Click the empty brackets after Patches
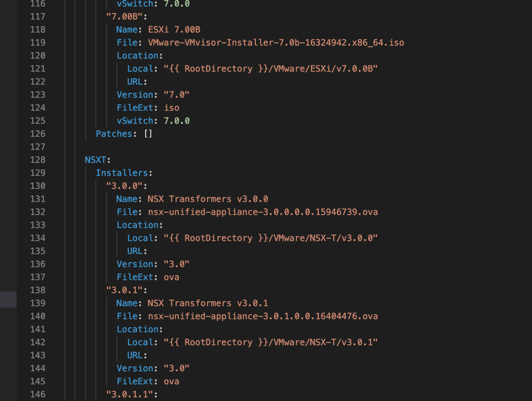Image resolution: width=532 pixels, height=401 pixels. pos(148,134)
